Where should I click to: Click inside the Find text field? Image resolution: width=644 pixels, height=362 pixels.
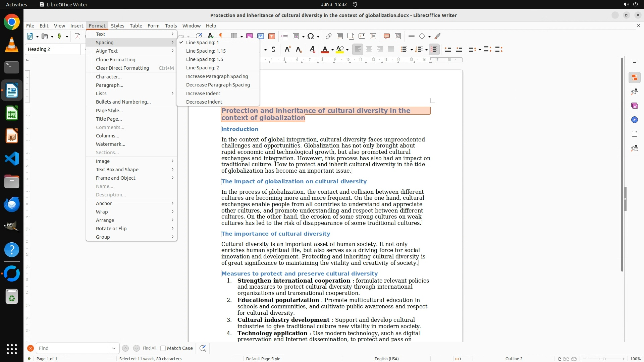72,348
